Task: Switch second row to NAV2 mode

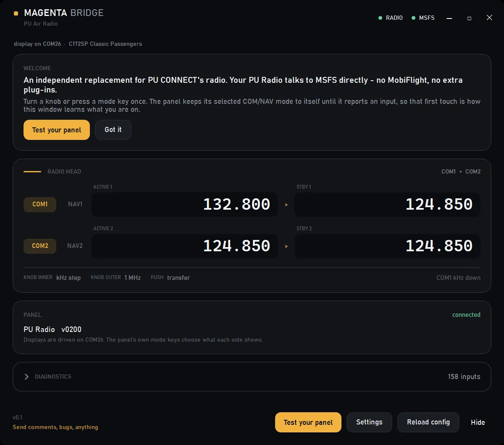Action: (75, 246)
